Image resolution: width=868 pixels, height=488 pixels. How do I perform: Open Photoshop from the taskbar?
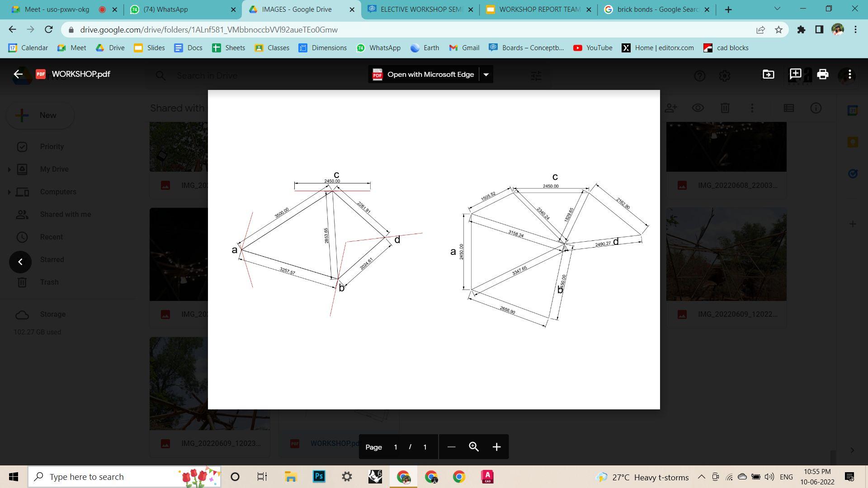pyautogui.click(x=319, y=477)
